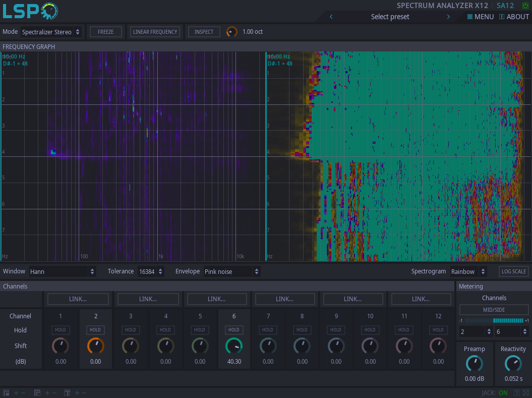532x398 pixels.
Task: Click the fullscreen icon in status bar
Action: click(526, 393)
